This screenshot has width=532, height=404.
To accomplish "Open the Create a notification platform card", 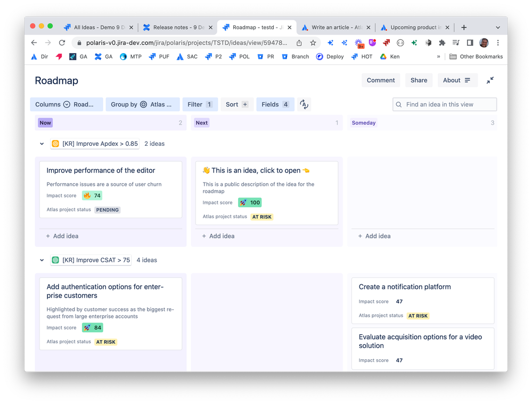I will click(x=423, y=301).
